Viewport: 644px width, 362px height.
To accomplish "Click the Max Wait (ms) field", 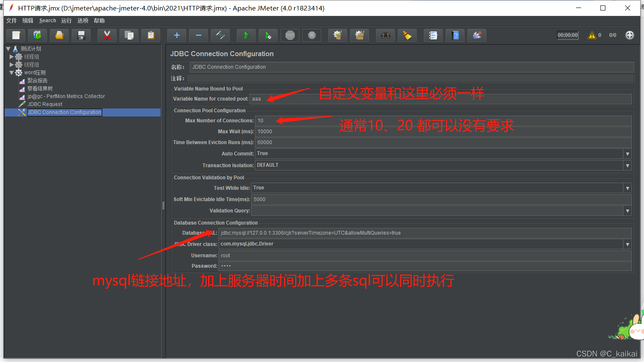I will point(443,132).
